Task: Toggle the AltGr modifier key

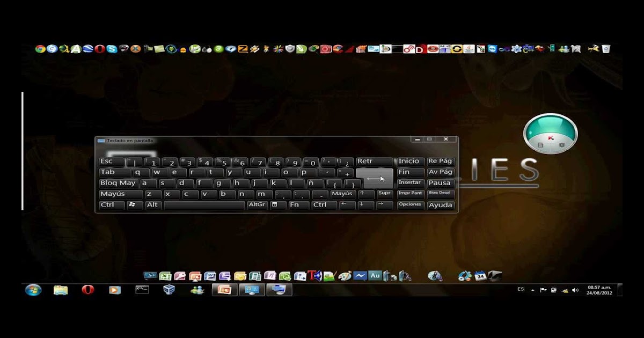Action: click(x=257, y=205)
